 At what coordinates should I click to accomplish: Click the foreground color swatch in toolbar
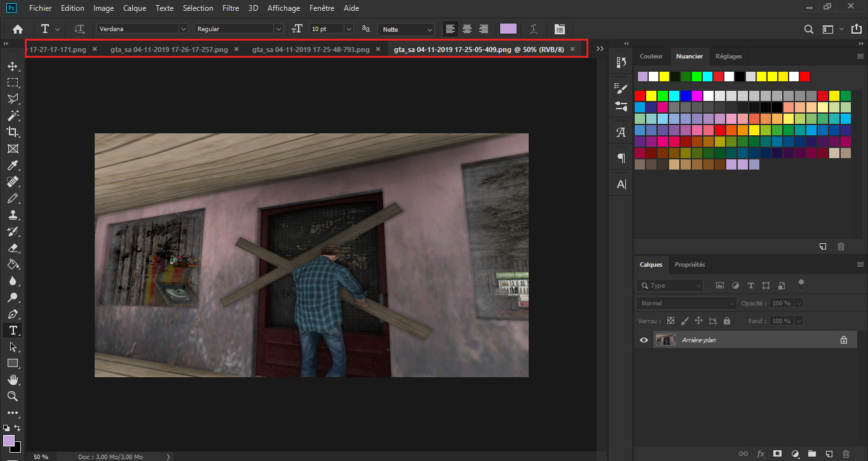[x=8, y=440]
